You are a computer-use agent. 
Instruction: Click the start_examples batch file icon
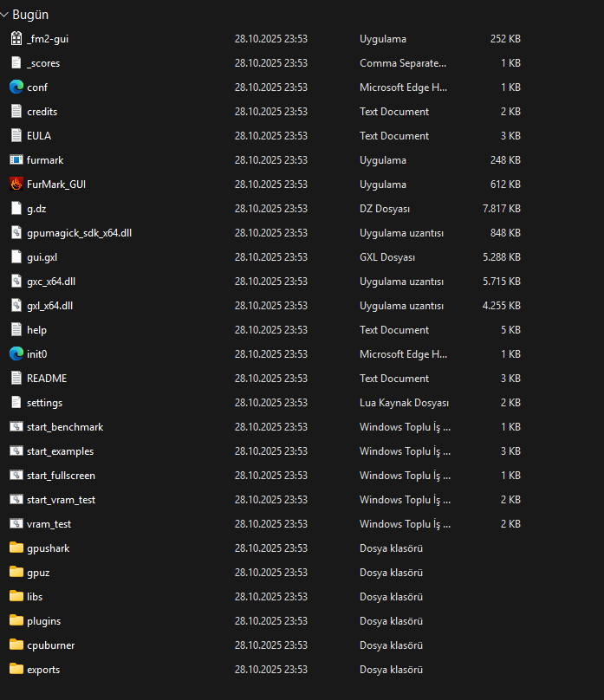tap(16, 450)
